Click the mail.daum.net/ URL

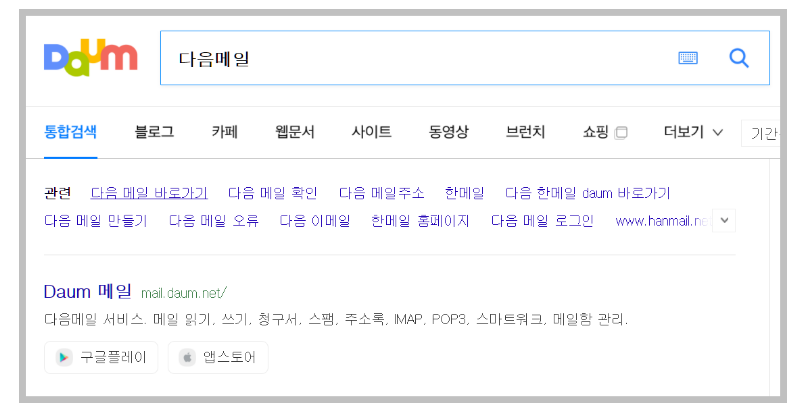point(184,293)
